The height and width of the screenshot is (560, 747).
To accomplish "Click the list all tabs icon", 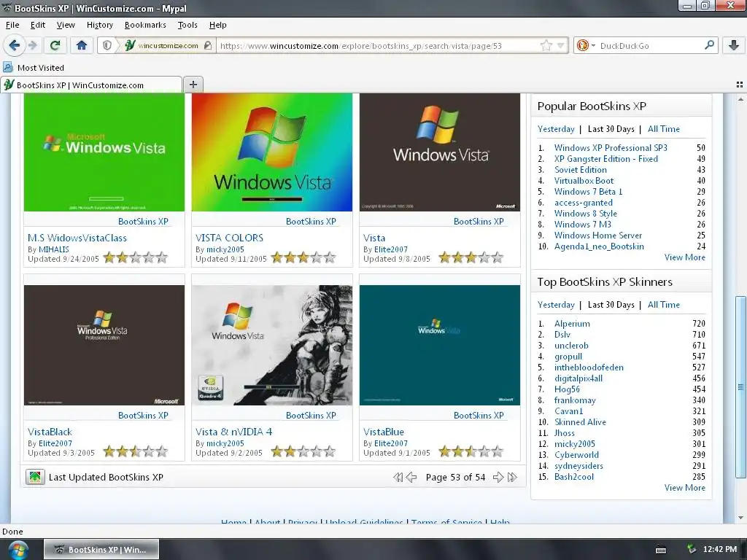I will [740, 85].
